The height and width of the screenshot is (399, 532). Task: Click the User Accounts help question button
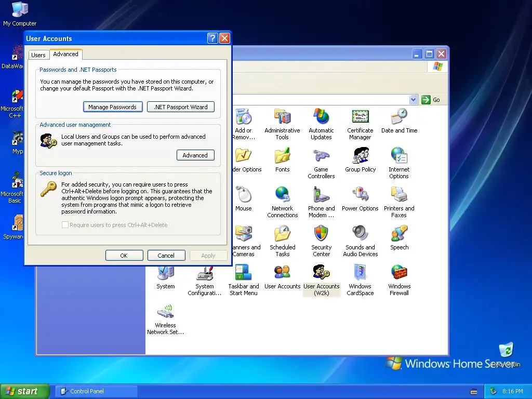tap(212, 38)
